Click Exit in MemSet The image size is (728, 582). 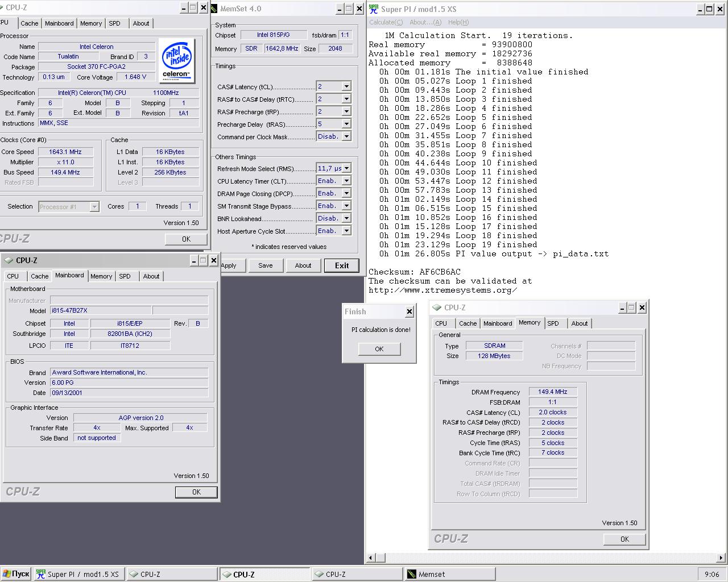tap(342, 265)
